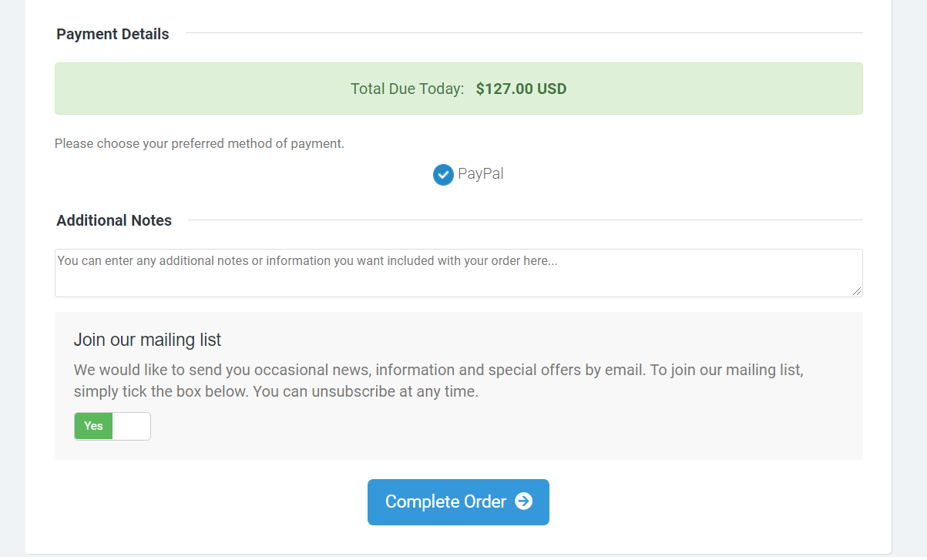Focus the additional notes text area

pyautogui.click(x=458, y=273)
